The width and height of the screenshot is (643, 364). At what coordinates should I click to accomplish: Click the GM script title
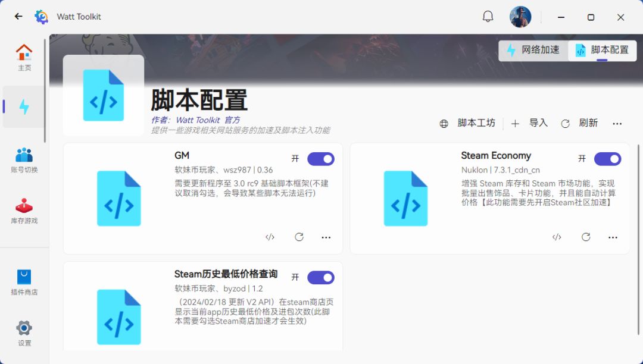tap(182, 156)
